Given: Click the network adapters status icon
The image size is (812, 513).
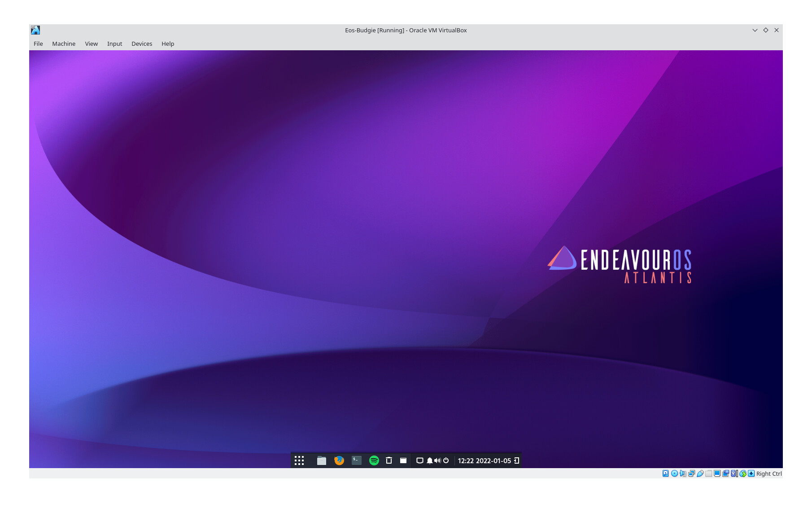Looking at the screenshot, I should (691, 474).
